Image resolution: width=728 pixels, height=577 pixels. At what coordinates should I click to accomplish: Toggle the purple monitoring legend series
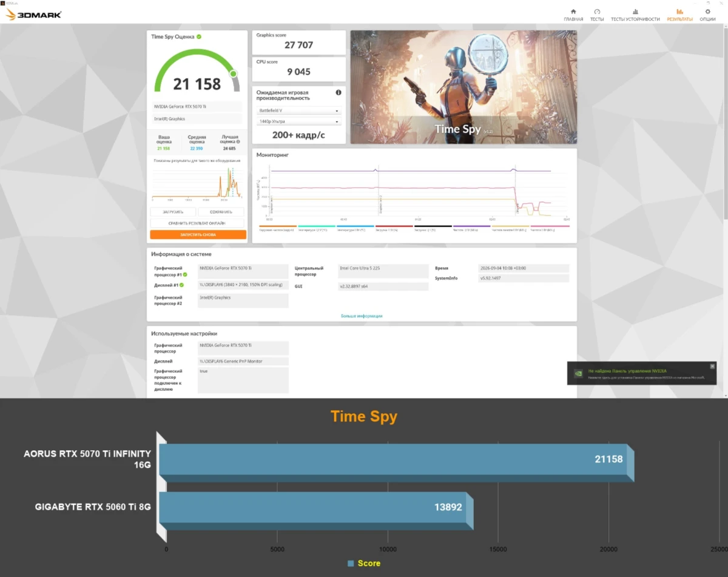coord(471,227)
